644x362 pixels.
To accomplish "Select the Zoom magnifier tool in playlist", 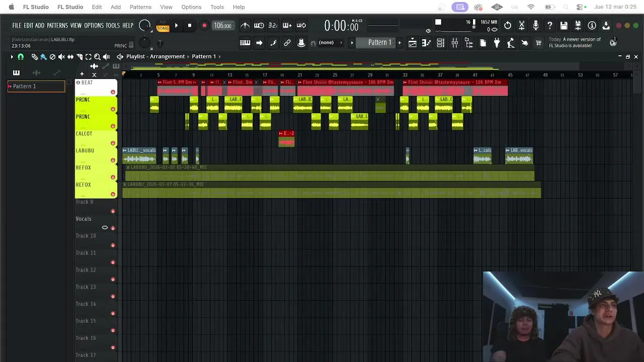I will tap(98, 57).
